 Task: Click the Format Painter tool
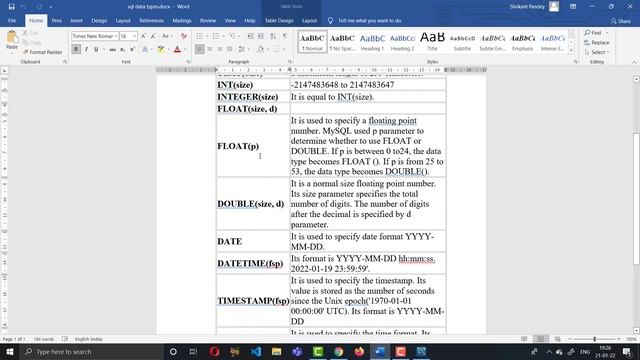(x=42, y=52)
